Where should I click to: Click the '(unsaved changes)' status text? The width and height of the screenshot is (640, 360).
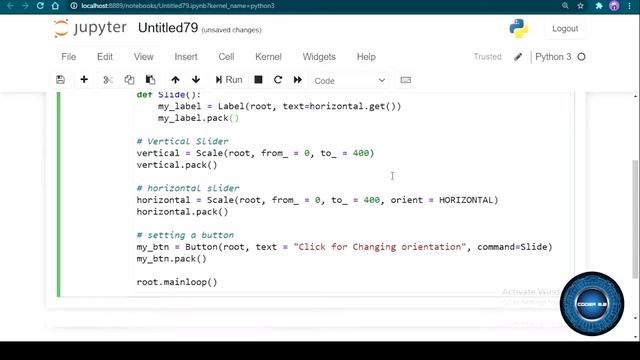231,30
